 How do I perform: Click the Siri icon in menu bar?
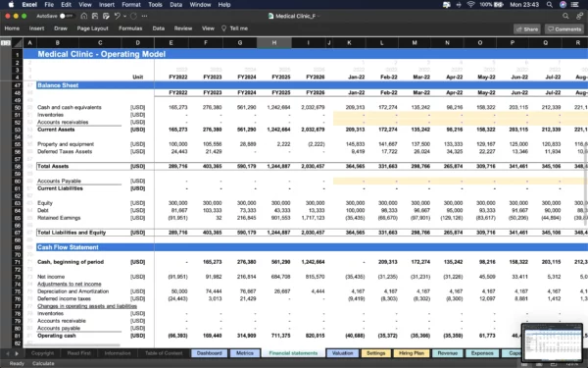click(x=563, y=5)
